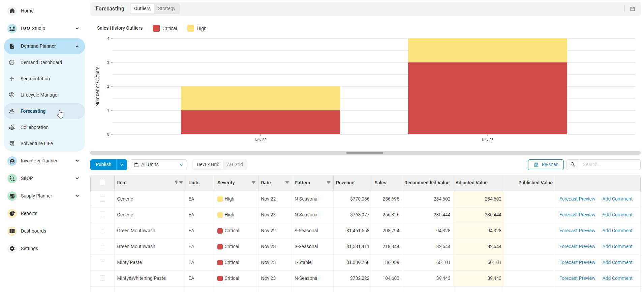This screenshot has height=292, width=644.
Task: Click the Nov-23 yellow High bar
Action: point(488,50)
